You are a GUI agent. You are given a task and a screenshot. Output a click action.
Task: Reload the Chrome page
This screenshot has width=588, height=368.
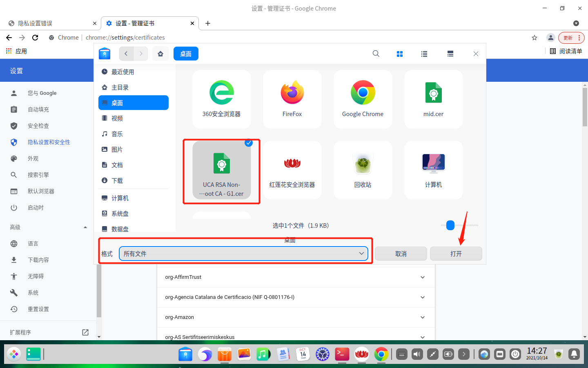point(35,38)
